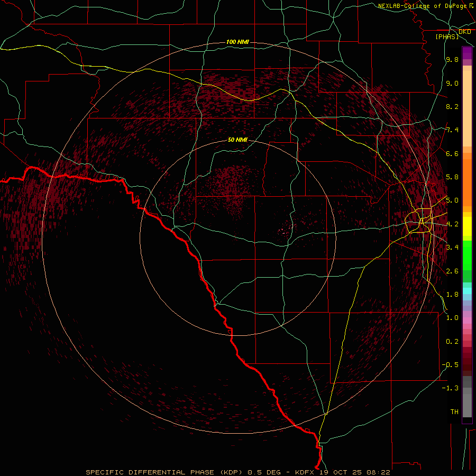The width and height of the screenshot is (476, 476).
Task: Select the cyan color bar segment
Action: tap(467, 291)
